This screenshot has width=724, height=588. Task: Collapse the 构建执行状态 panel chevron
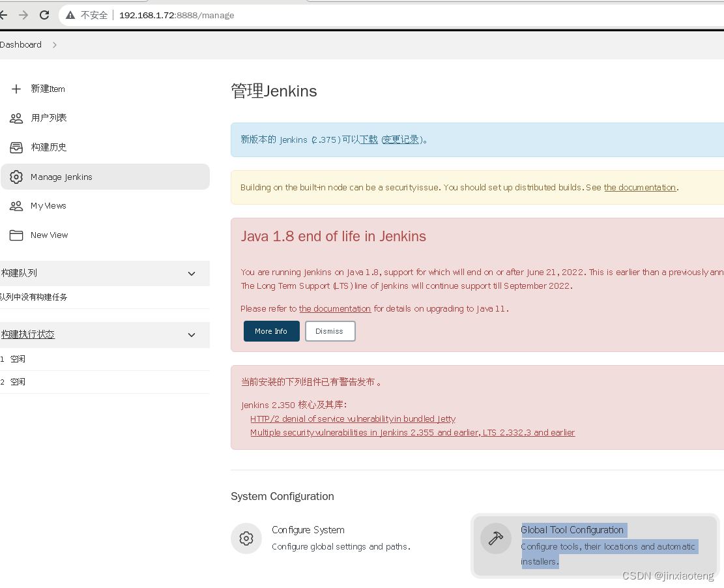click(192, 335)
